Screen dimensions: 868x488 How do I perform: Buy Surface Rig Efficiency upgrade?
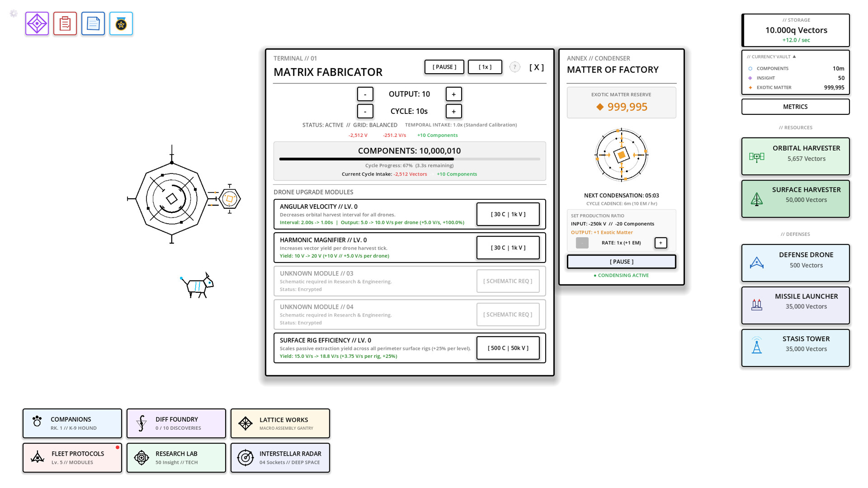click(508, 348)
